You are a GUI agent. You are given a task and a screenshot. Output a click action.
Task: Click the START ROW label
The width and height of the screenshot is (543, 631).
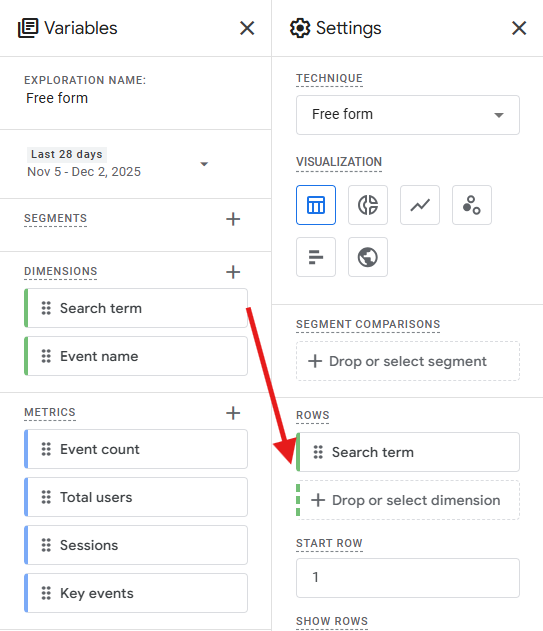click(329, 543)
